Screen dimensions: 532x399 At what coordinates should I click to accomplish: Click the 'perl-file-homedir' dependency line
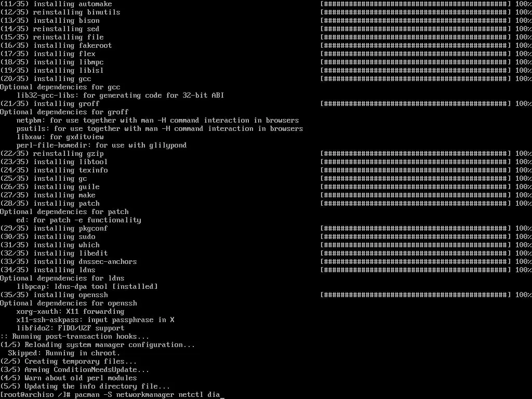tap(101, 145)
